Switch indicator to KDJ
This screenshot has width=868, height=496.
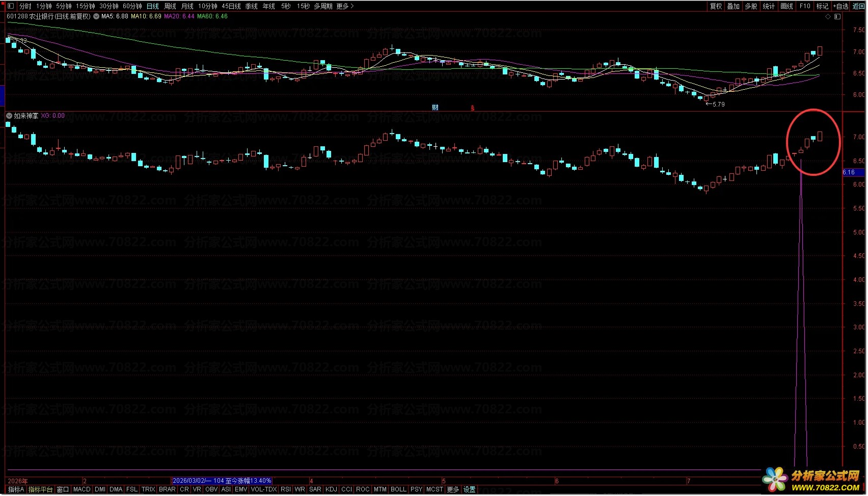click(331, 489)
